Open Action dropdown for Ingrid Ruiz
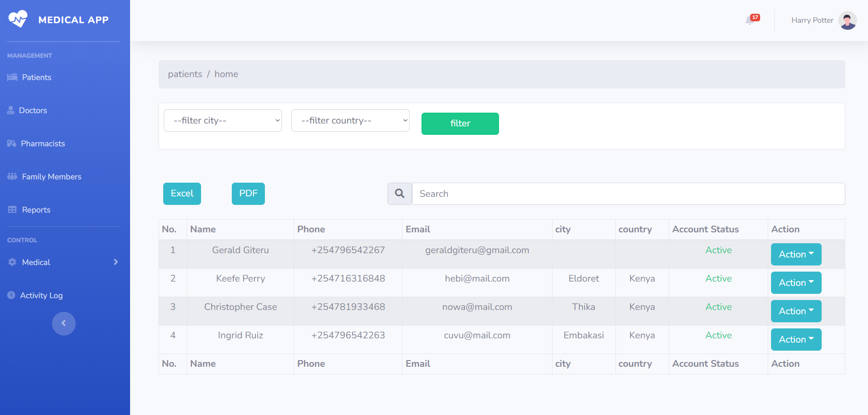The width and height of the screenshot is (868, 415). coord(796,340)
